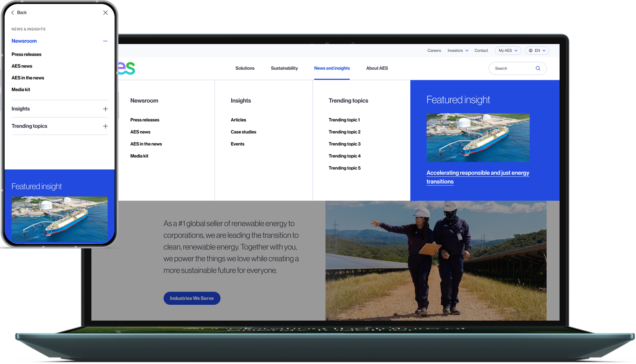This screenshot has height=364, width=636.
Task: Open AES news in phone menu
Action: pos(22,66)
